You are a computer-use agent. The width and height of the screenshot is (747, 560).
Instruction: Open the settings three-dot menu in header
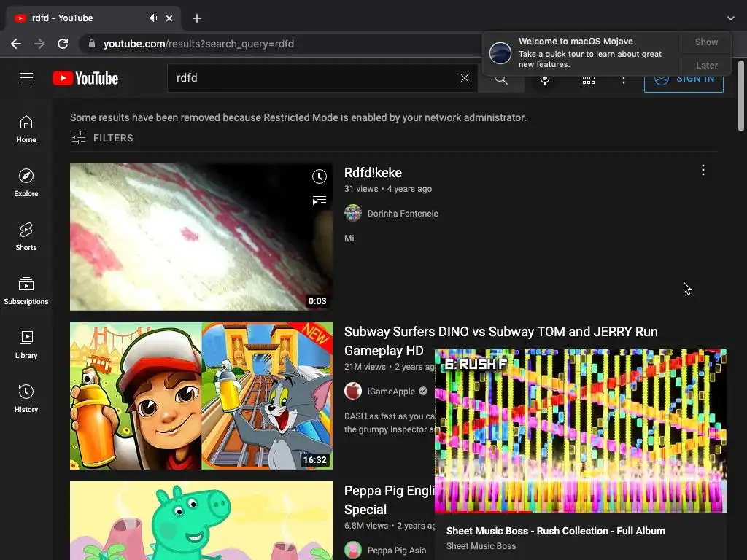(x=624, y=80)
